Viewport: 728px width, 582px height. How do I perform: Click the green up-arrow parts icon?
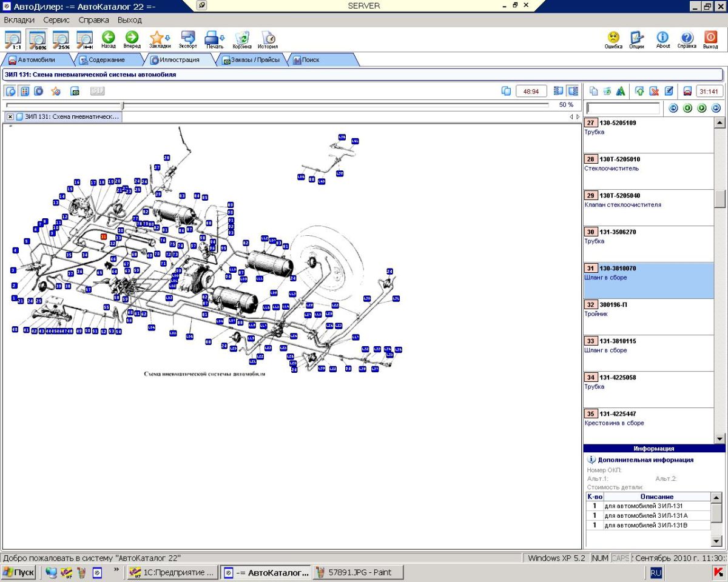pos(639,91)
